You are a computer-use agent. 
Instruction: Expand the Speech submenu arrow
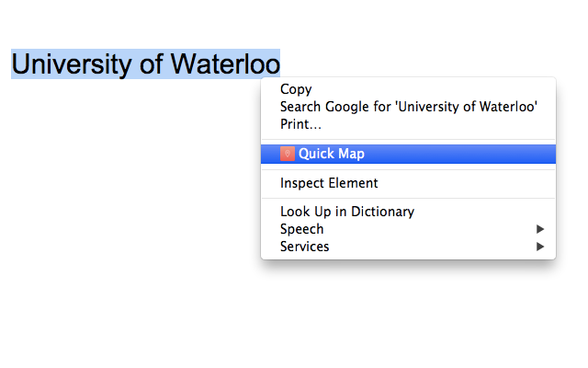[541, 229]
